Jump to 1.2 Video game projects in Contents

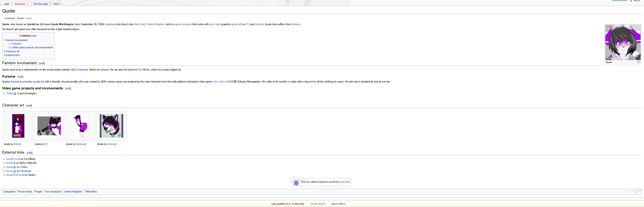31,48
